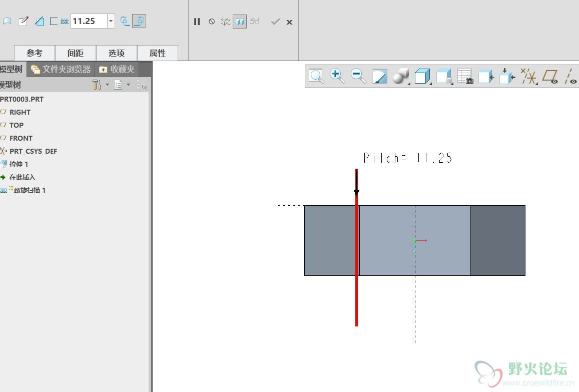Click the Zoom In magnifier icon
579x392 pixels.
tap(337, 76)
